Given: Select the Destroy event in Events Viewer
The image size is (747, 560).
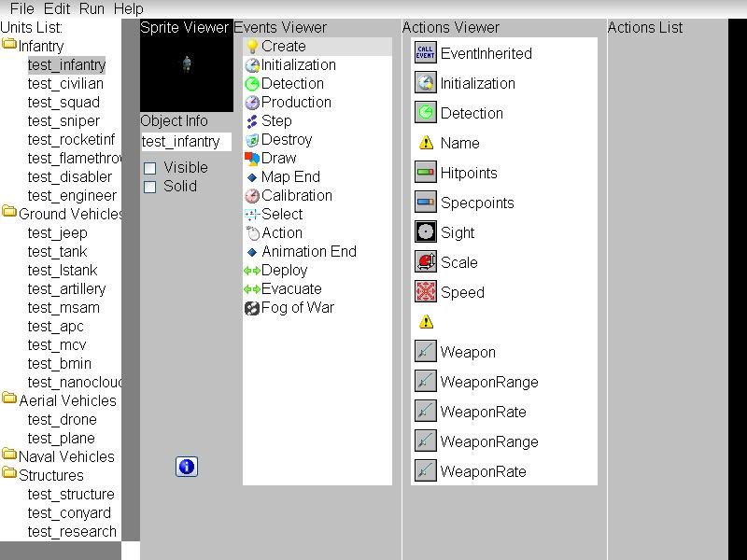Looking at the screenshot, I should pyautogui.click(x=286, y=139).
